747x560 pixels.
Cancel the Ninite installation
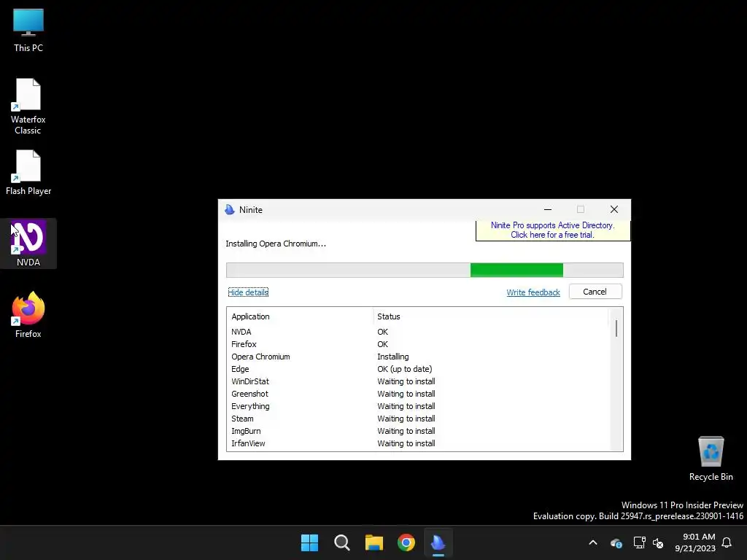click(595, 292)
